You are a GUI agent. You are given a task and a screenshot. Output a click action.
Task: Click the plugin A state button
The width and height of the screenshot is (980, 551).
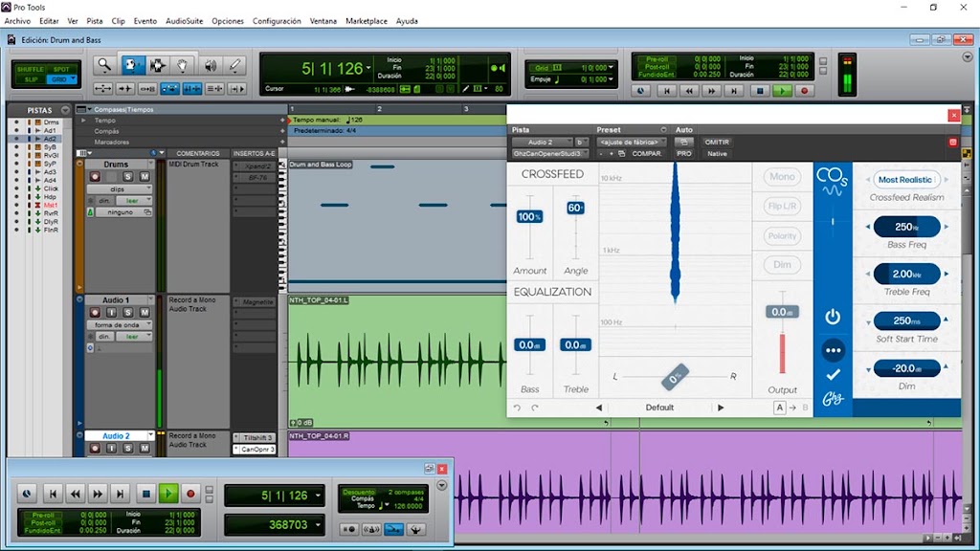pyautogui.click(x=779, y=408)
